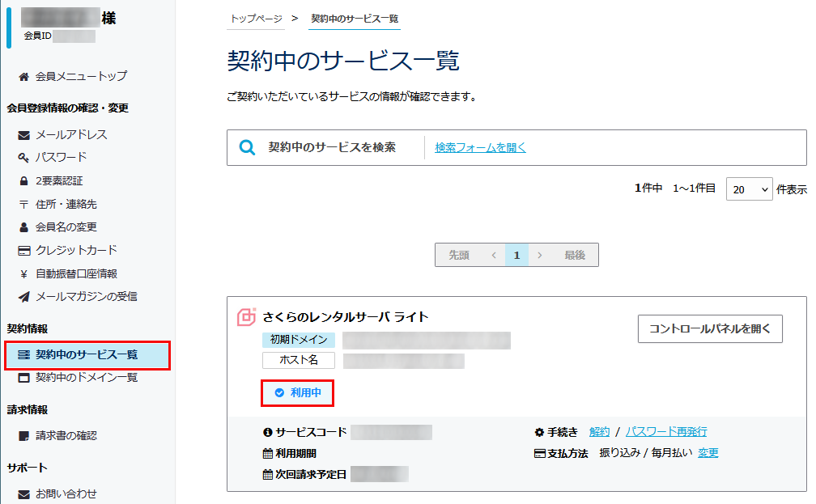
Task: Click the home icon beside 会員メニュートップ
Action: 23,77
